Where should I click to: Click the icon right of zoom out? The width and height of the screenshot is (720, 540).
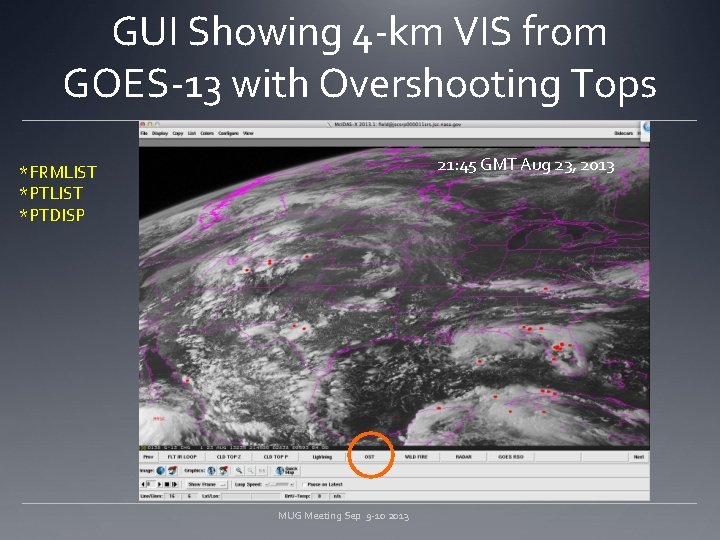coord(262,471)
